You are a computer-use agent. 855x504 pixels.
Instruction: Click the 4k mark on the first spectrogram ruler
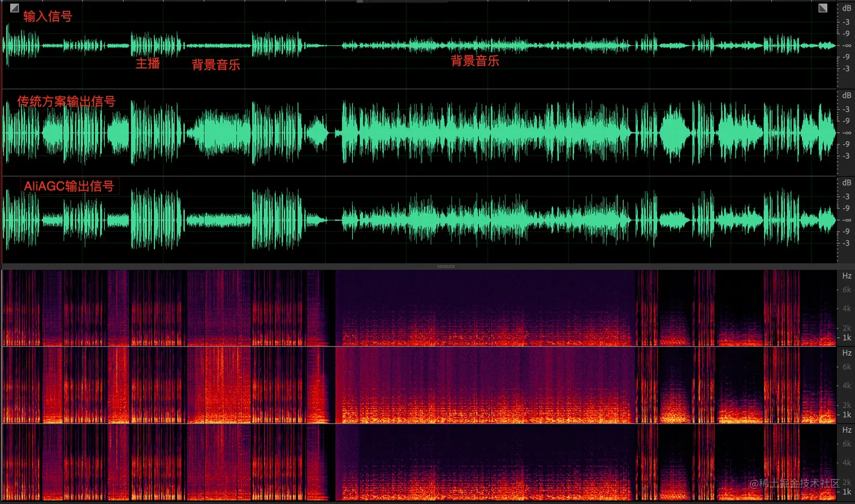pyautogui.click(x=847, y=309)
